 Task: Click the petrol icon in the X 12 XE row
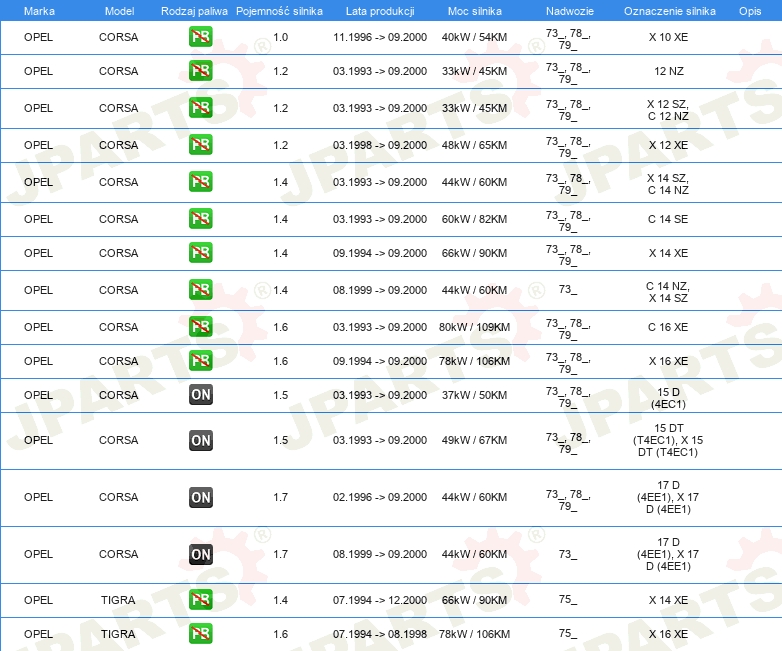(x=200, y=145)
